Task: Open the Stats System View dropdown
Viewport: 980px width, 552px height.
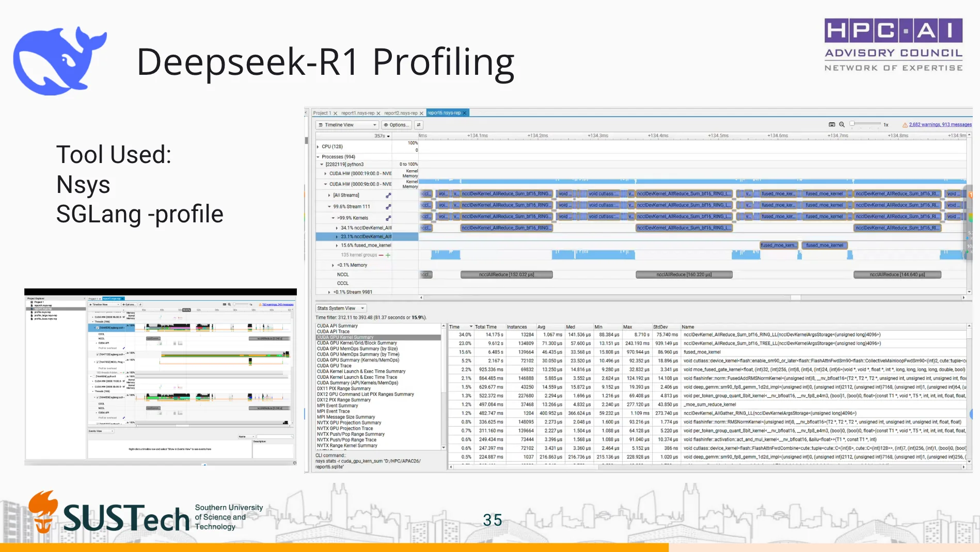Action: click(x=341, y=309)
